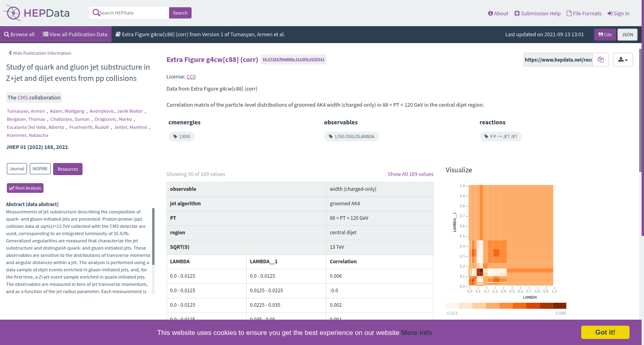Screen dimensions: 644x345
Task: Open the INSPIRE record button
Action: coord(40,169)
